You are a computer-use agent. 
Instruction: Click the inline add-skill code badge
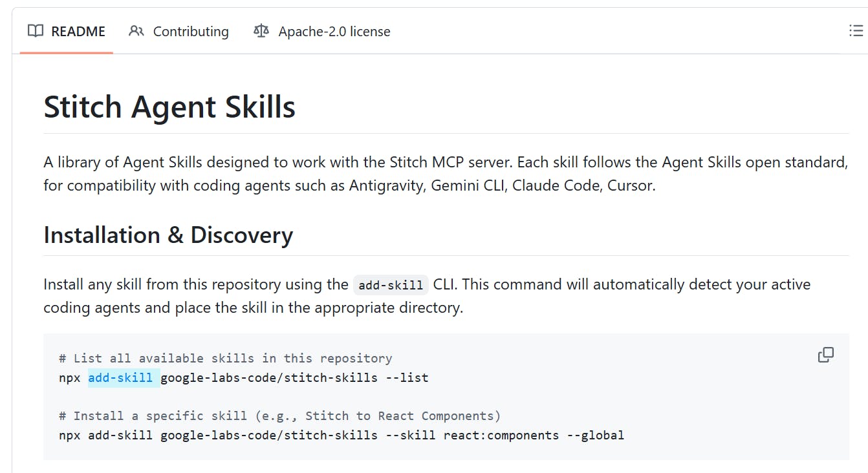click(391, 285)
